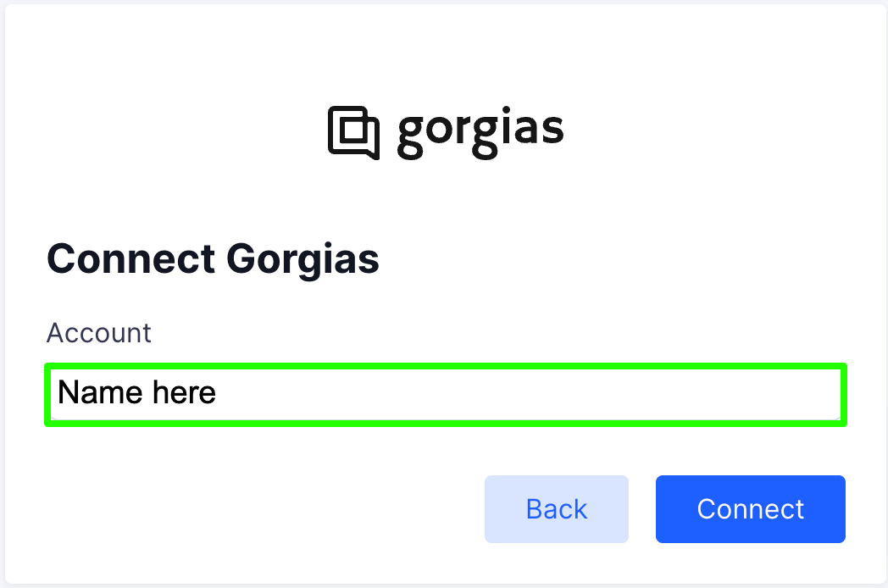The image size is (888, 588).
Task: Click the letter 'g' starting the gorgias wordmark
Action: (410, 136)
